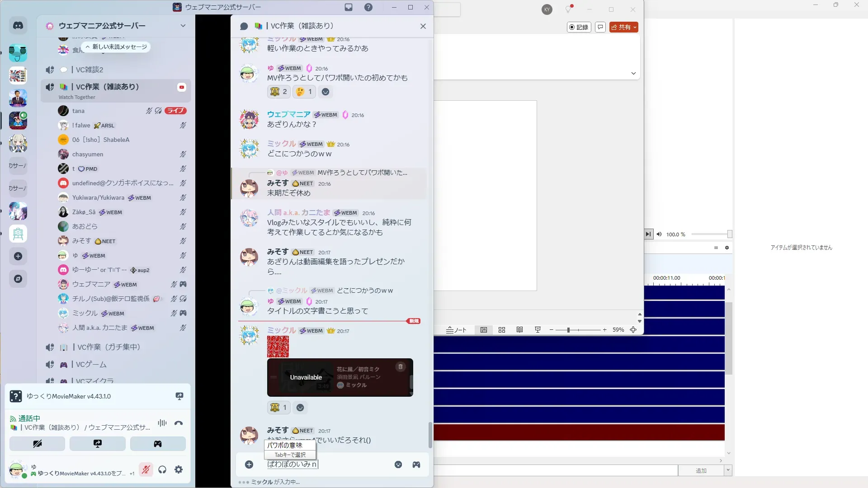This screenshot has width=868, height=488.
Task: Select the VCゲーム voice channel
Action: pyautogui.click(x=91, y=364)
